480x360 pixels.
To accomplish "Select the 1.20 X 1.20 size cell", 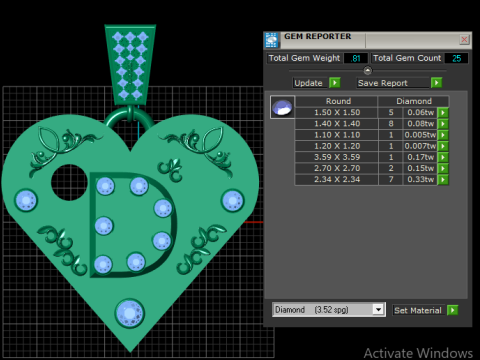I will point(337,146).
